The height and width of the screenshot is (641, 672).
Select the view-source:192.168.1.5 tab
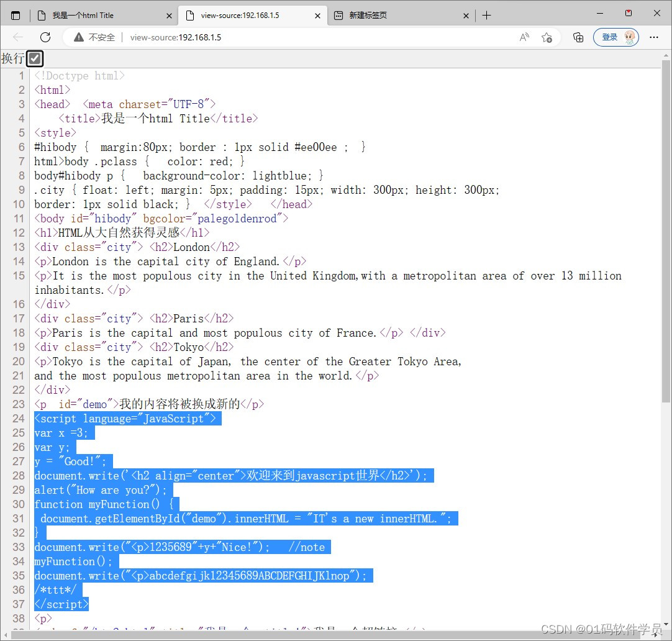click(253, 16)
